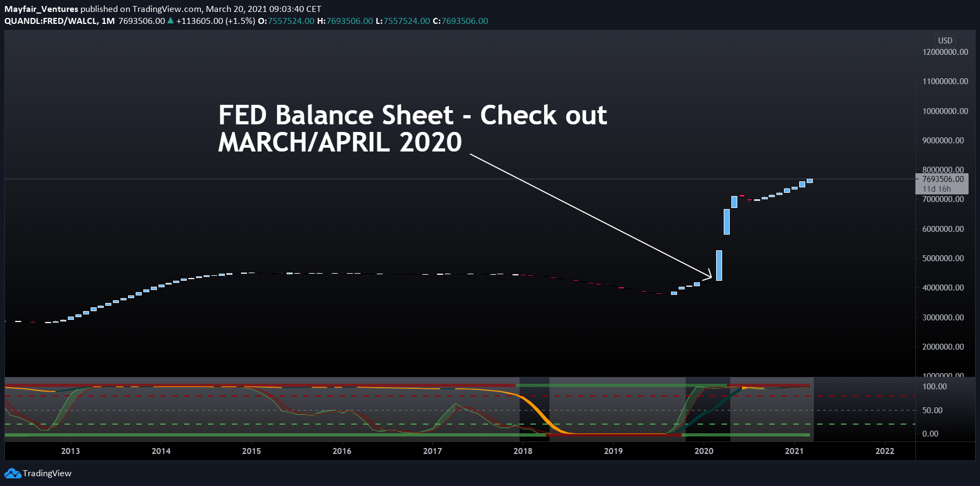Select the QUANDL:FRED/WALCL symbol label
Viewport: 980px width, 486px height.
pyautogui.click(x=51, y=21)
